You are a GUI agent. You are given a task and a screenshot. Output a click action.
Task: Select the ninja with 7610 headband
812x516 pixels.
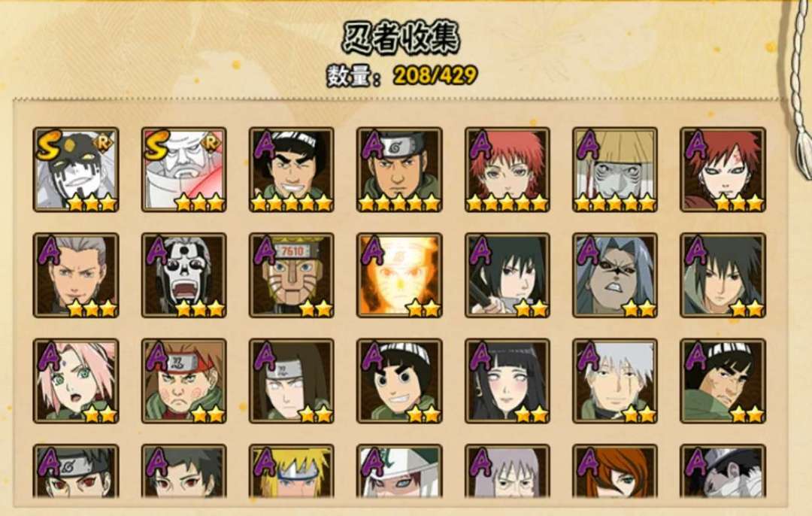click(x=292, y=275)
